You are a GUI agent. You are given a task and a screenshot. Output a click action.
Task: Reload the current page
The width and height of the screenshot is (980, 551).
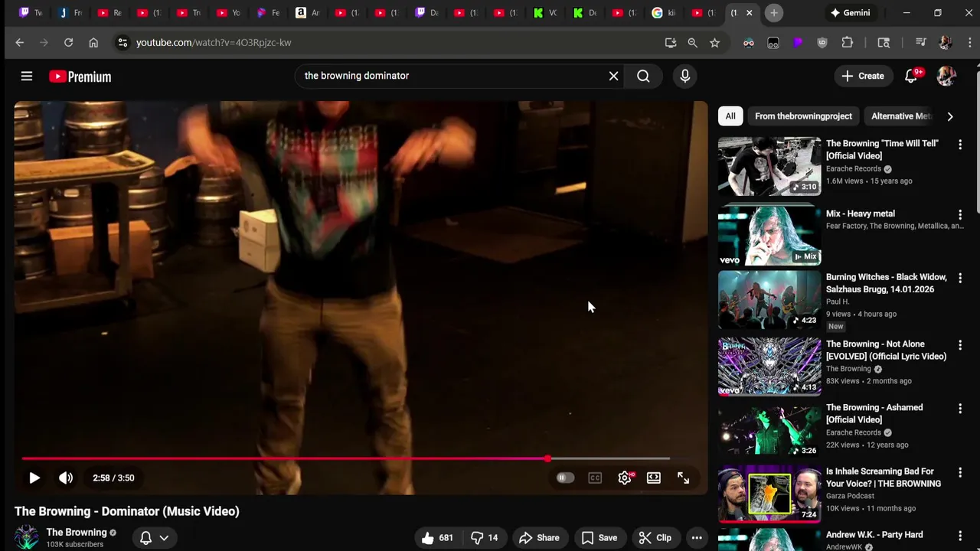tap(68, 43)
